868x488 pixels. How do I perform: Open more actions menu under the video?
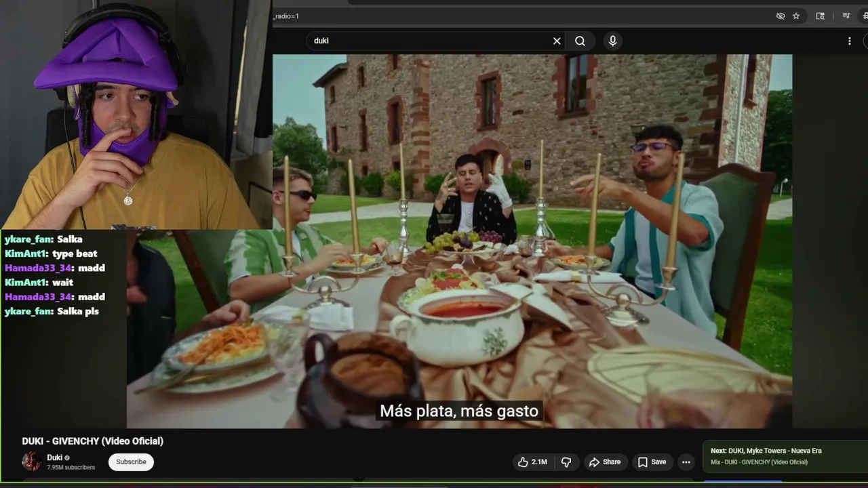(686, 462)
